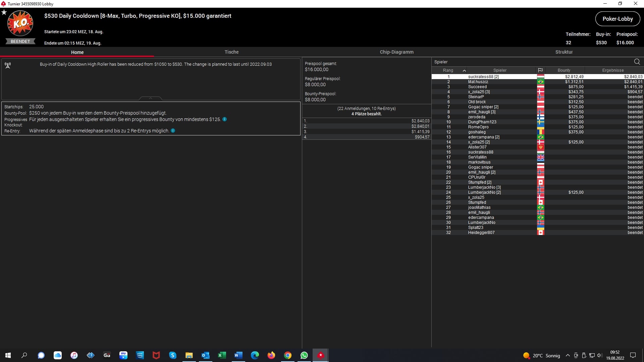The width and height of the screenshot is (644, 362).
Task: Toggle the favorite star icon
Action: click(x=4, y=12)
